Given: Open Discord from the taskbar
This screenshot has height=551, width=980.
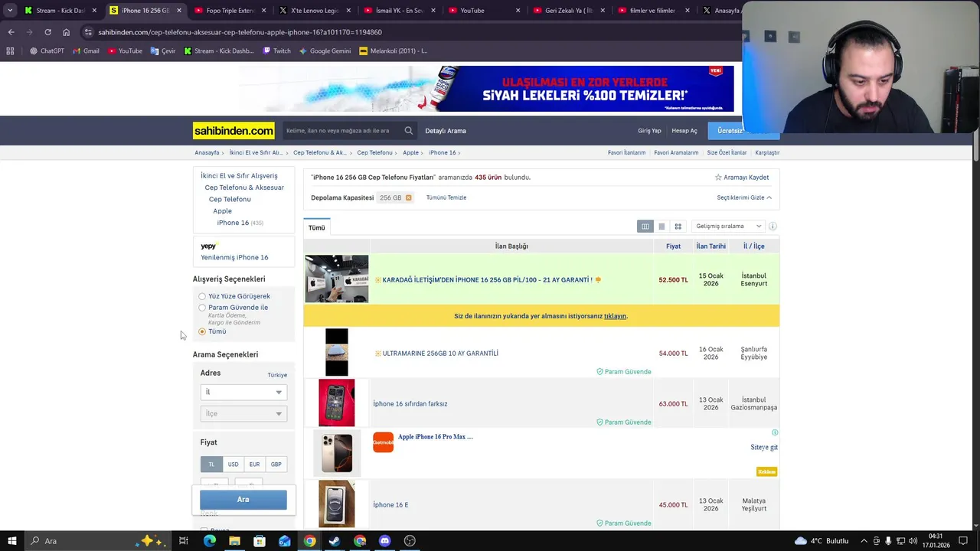Looking at the screenshot, I should click(385, 541).
